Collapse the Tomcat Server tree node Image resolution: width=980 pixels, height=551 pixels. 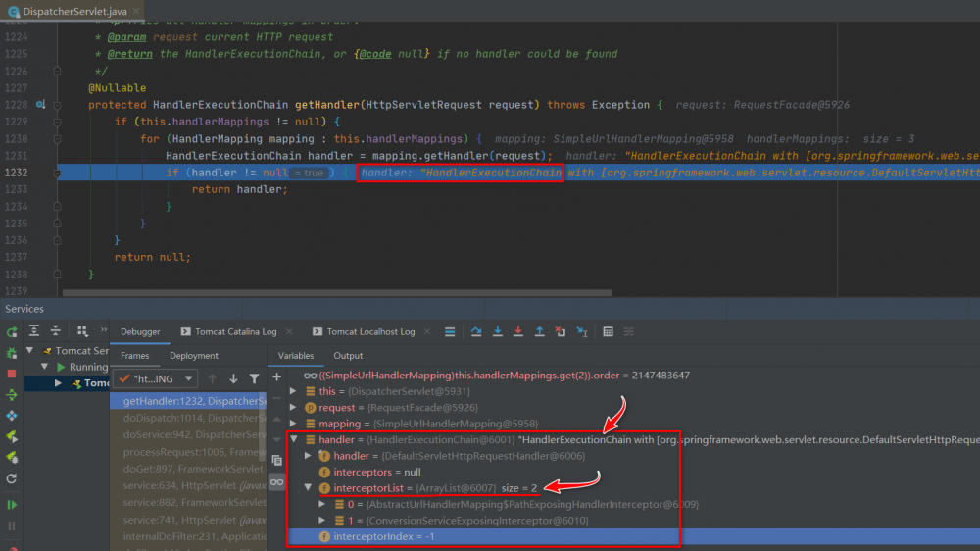point(30,351)
